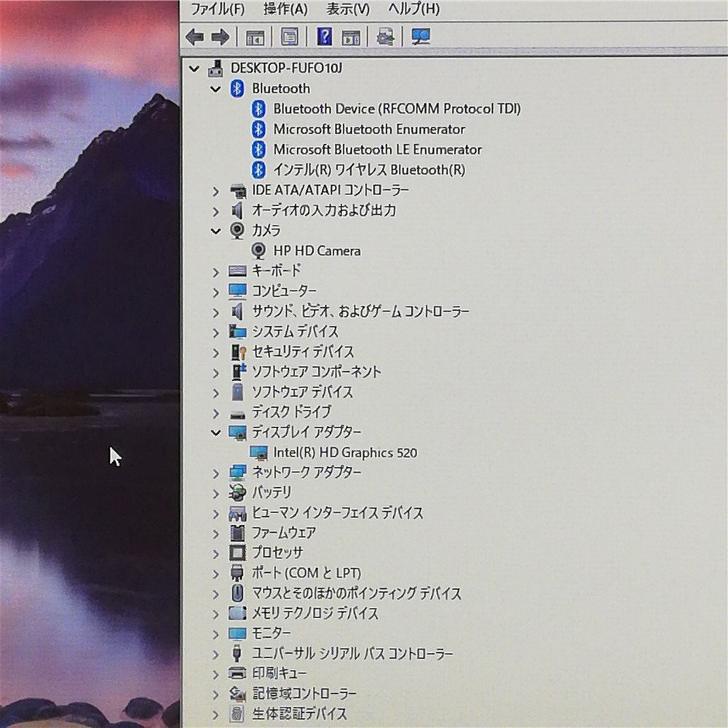Open Help via the blue question mark icon
The height and width of the screenshot is (728, 728).
325,36
